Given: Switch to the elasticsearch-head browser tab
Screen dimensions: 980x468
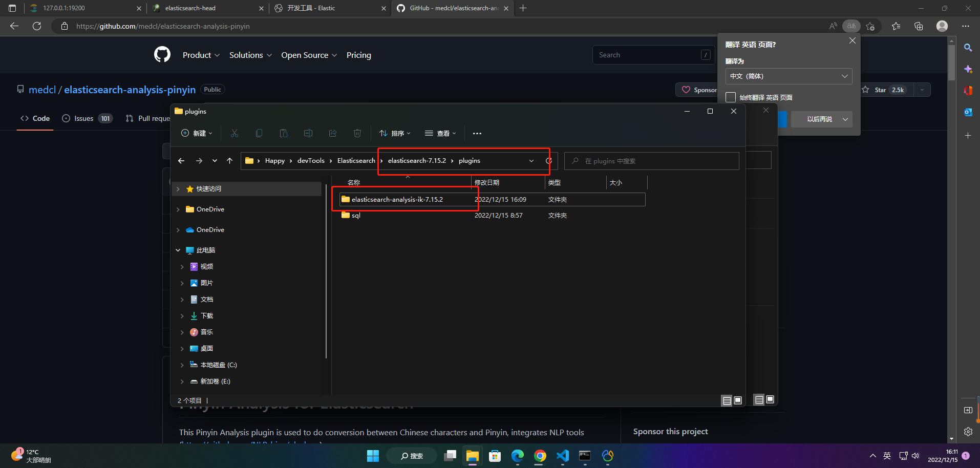Looking at the screenshot, I should [x=208, y=8].
